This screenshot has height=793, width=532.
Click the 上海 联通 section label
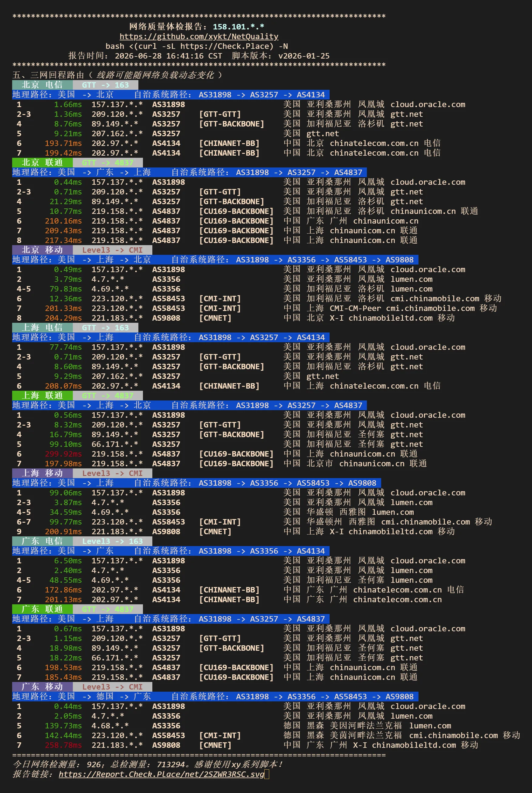point(42,396)
